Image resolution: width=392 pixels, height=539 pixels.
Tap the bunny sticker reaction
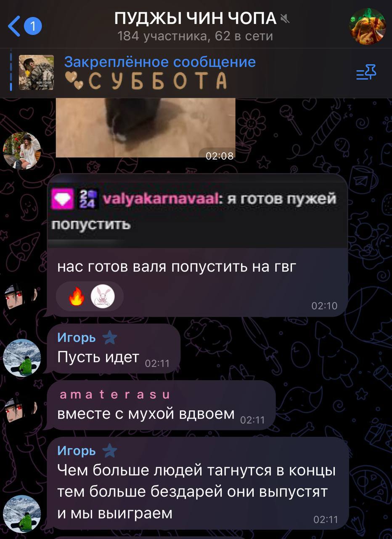[x=103, y=297]
